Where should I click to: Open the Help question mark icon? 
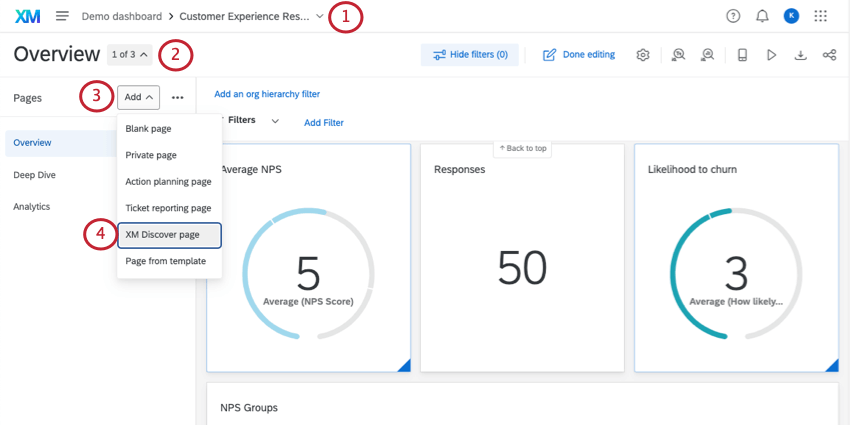point(733,16)
